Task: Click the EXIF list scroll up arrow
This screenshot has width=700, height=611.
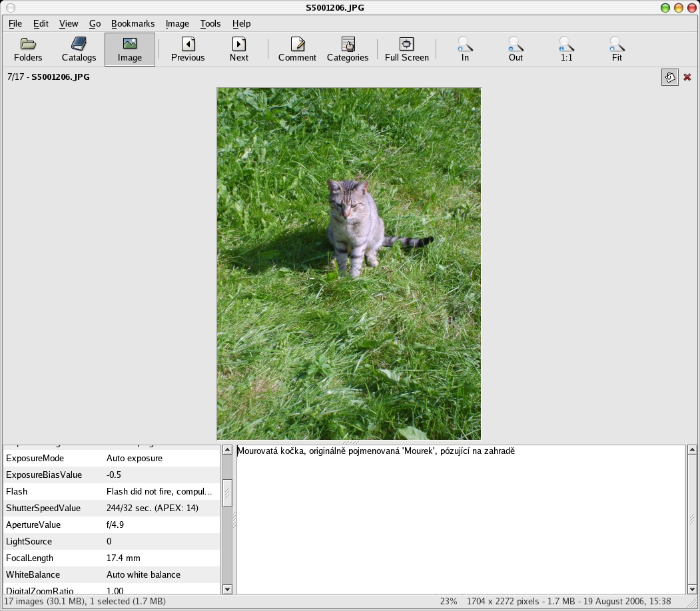Action: click(x=227, y=450)
